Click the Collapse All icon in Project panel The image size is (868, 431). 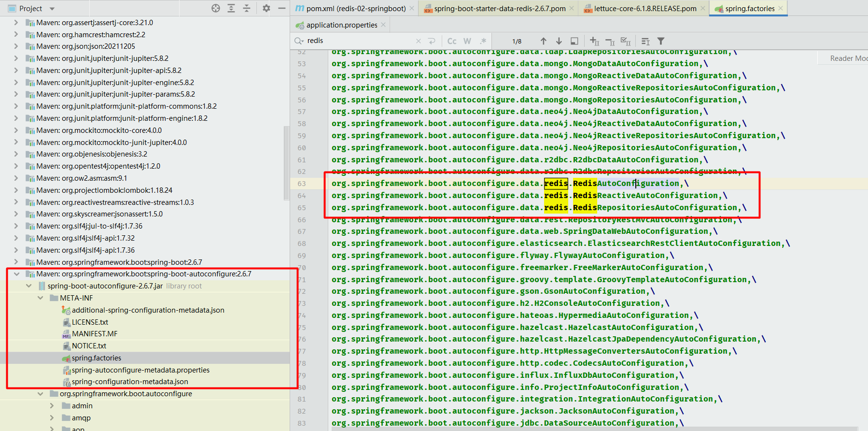tap(247, 8)
